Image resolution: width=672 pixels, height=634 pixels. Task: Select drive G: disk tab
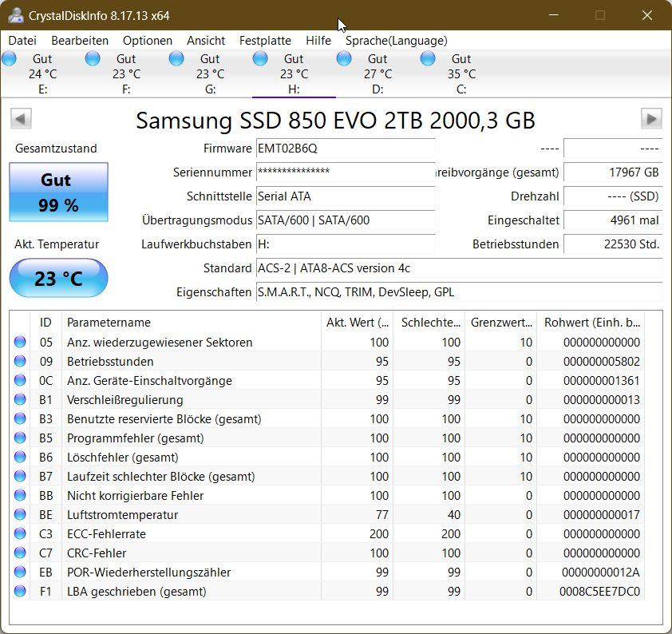pos(210,73)
